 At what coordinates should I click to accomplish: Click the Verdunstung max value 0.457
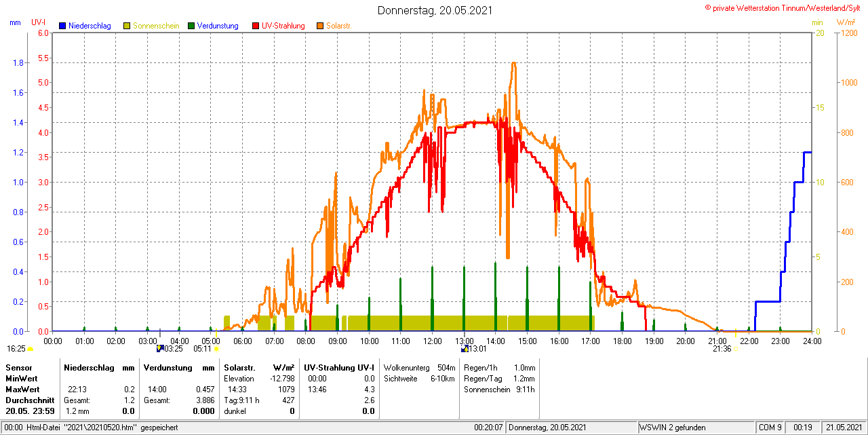click(204, 390)
